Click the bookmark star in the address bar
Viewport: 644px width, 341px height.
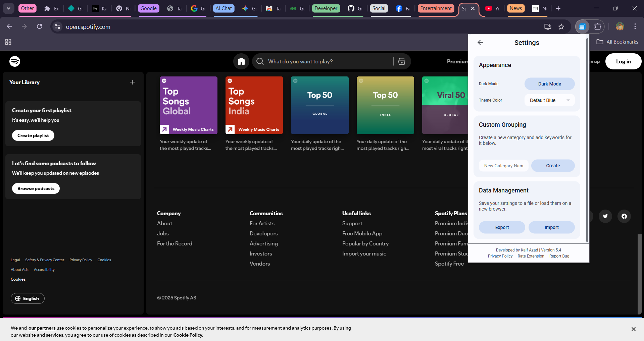coord(561,26)
